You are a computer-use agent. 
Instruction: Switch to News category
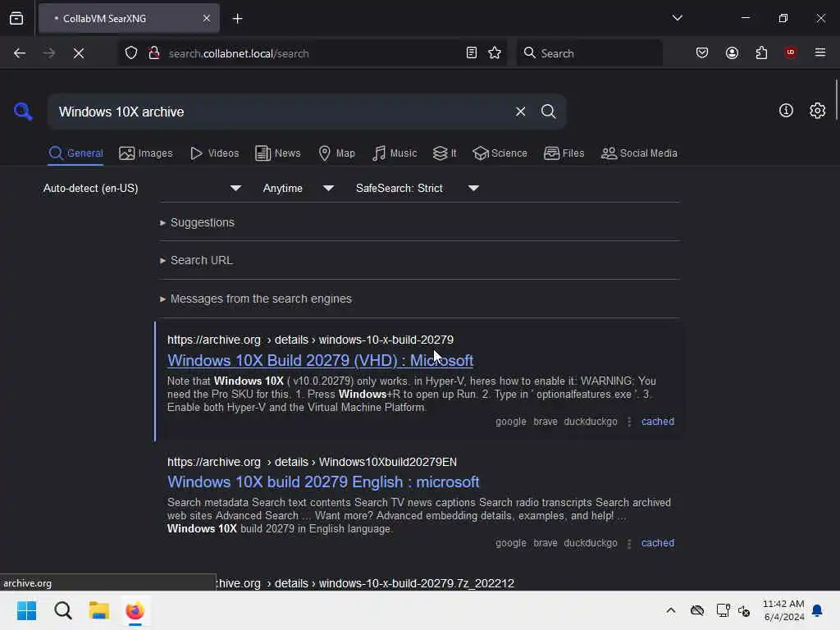click(278, 153)
